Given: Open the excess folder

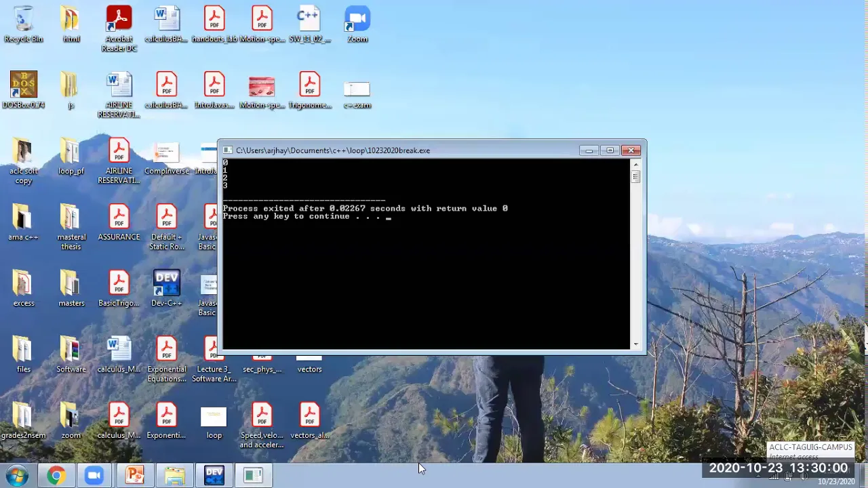Looking at the screenshot, I should pos(24,289).
